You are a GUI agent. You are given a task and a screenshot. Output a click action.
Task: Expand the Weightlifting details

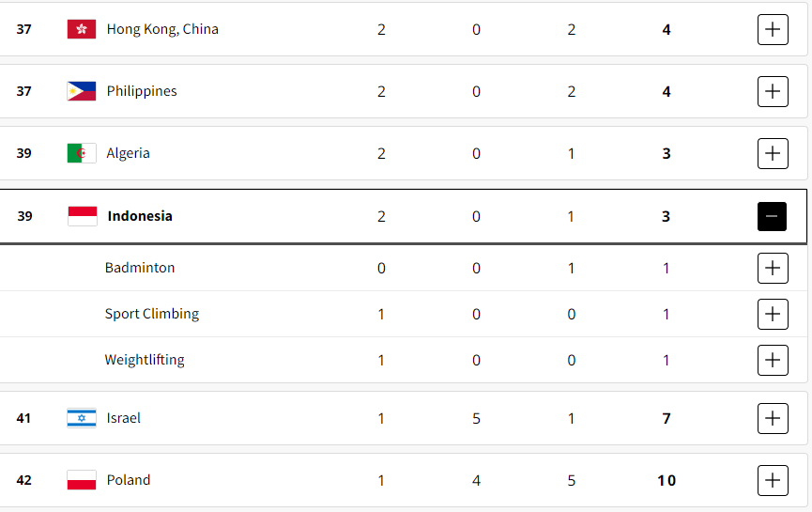[772, 360]
